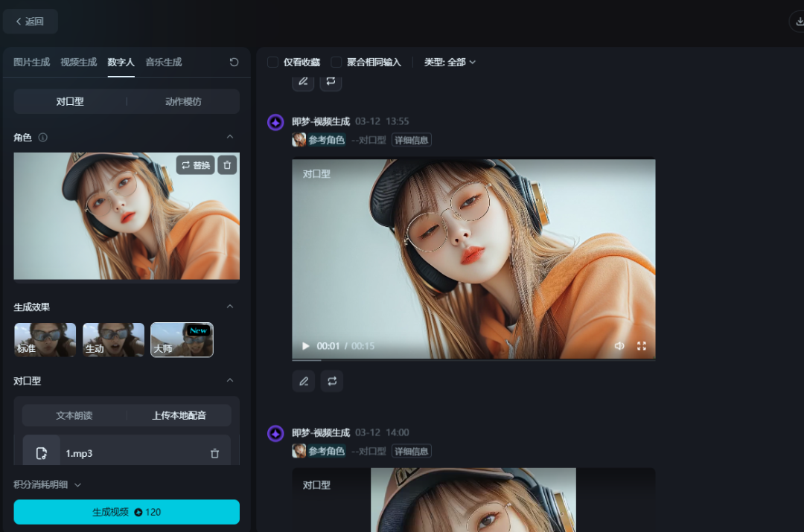Click the 即梦 avatar icon of the 14:00 entry

(275, 434)
